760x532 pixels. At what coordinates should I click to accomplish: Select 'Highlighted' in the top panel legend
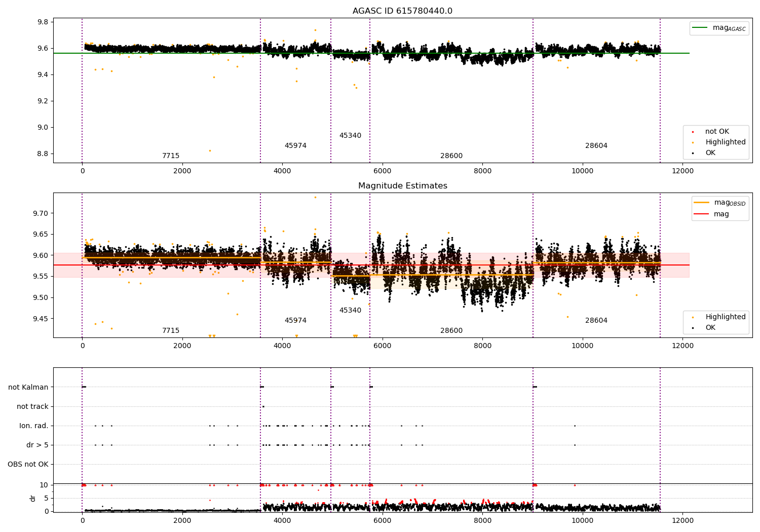[719, 142]
